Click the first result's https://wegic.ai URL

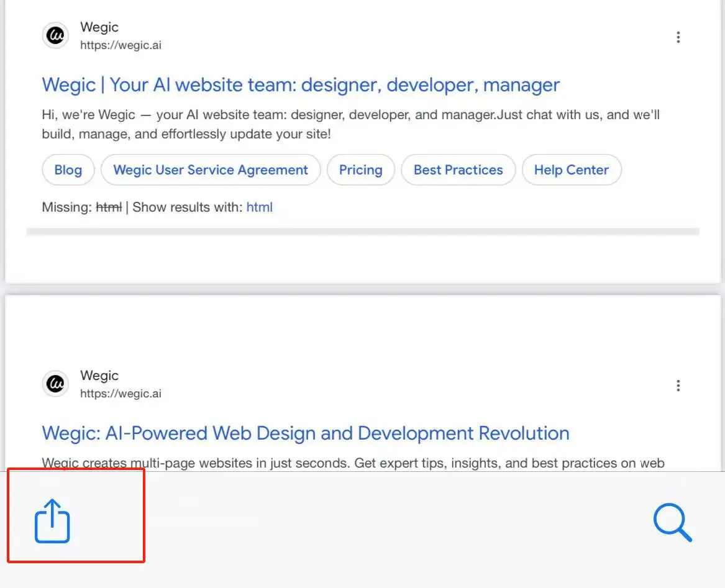click(x=121, y=45)
